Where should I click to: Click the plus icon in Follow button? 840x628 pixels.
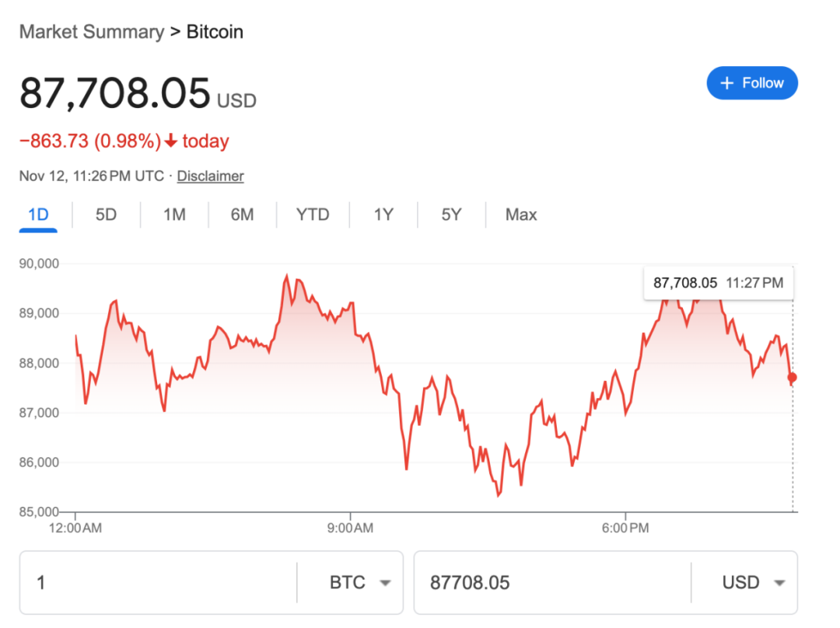(727, 83)
